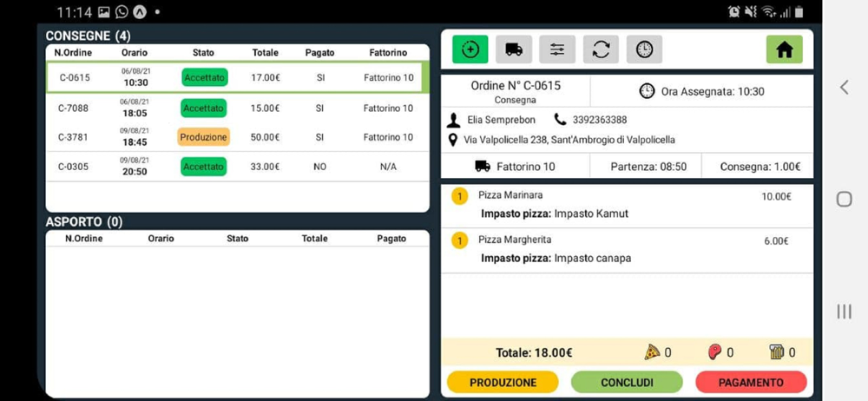Tap the phone icon next to 3392363388

[560, 120]
